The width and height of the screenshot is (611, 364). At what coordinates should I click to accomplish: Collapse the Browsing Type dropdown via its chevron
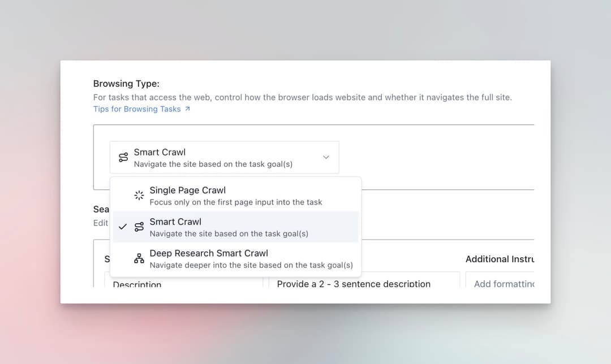tap(326, 157)
